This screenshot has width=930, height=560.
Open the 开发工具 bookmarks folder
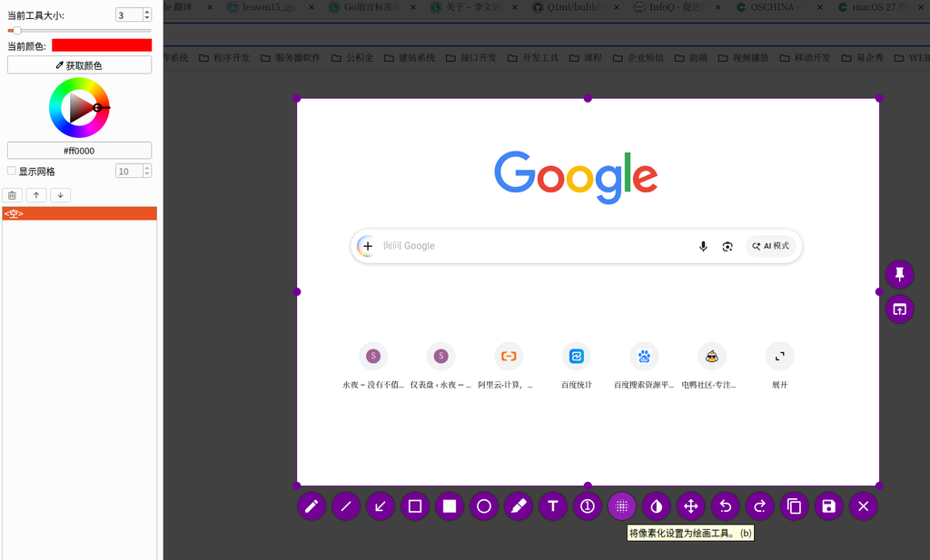[x=533, y=57]
